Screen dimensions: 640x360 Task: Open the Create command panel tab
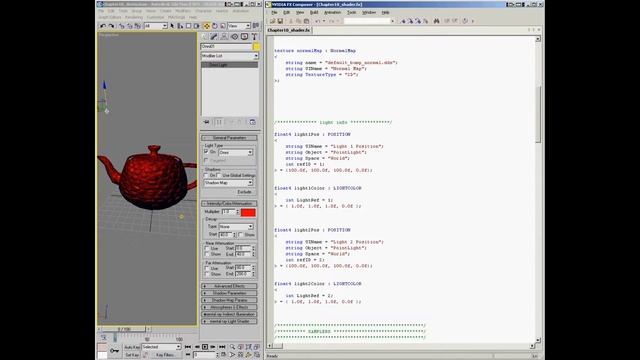(204, 37)
